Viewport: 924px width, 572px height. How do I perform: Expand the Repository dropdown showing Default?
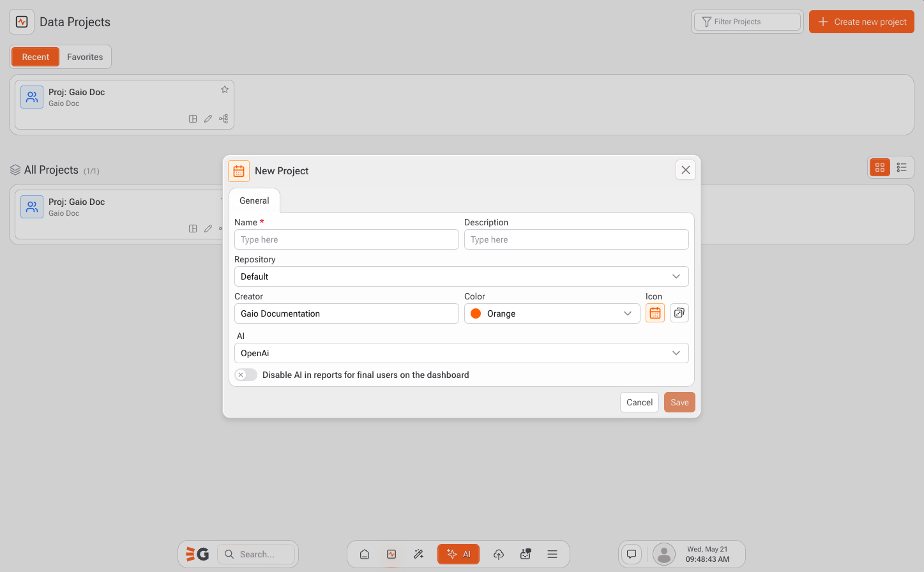click(461, 276)
